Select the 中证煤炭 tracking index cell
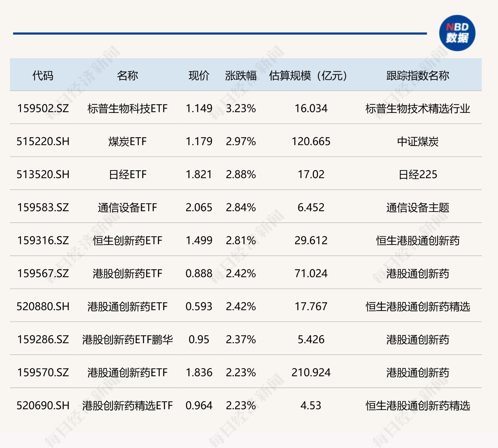 [x=418, y=141]
